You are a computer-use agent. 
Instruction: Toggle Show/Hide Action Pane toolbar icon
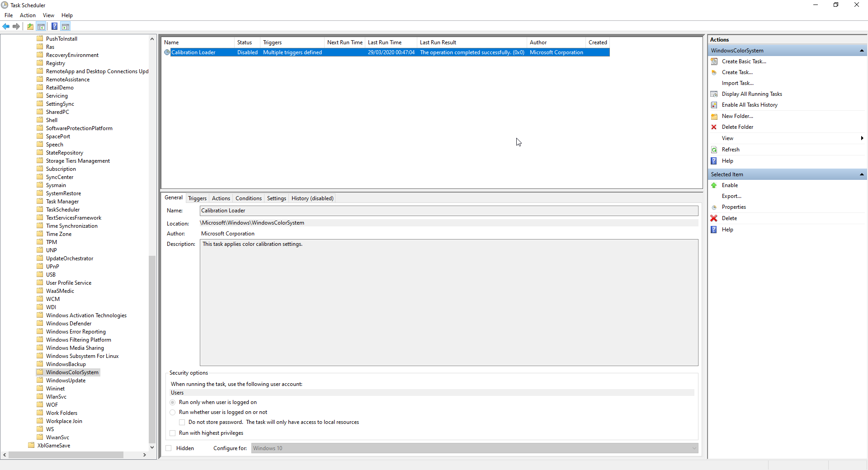[66, 26]
